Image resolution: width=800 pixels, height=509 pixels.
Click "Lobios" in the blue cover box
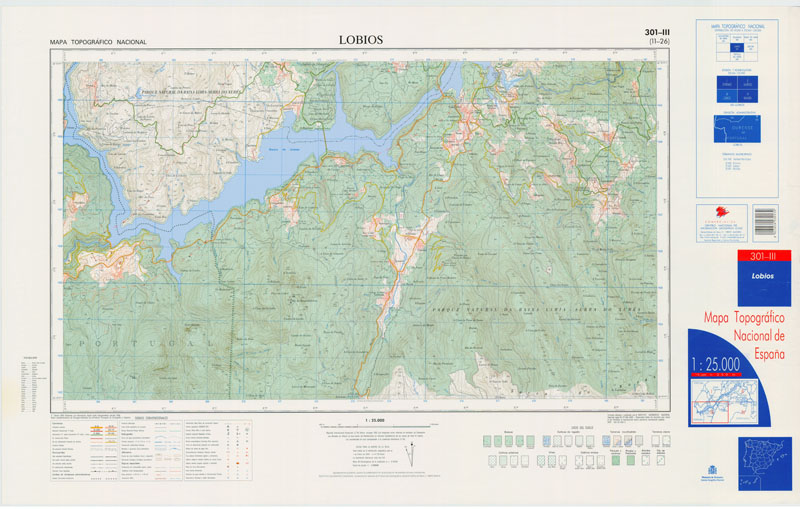click(x=763, y=276)
